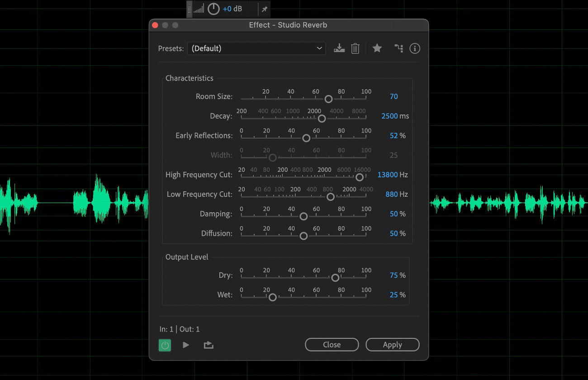Apply the reverb effect
This screenshot has height=380, width=588.
point(392,344)
